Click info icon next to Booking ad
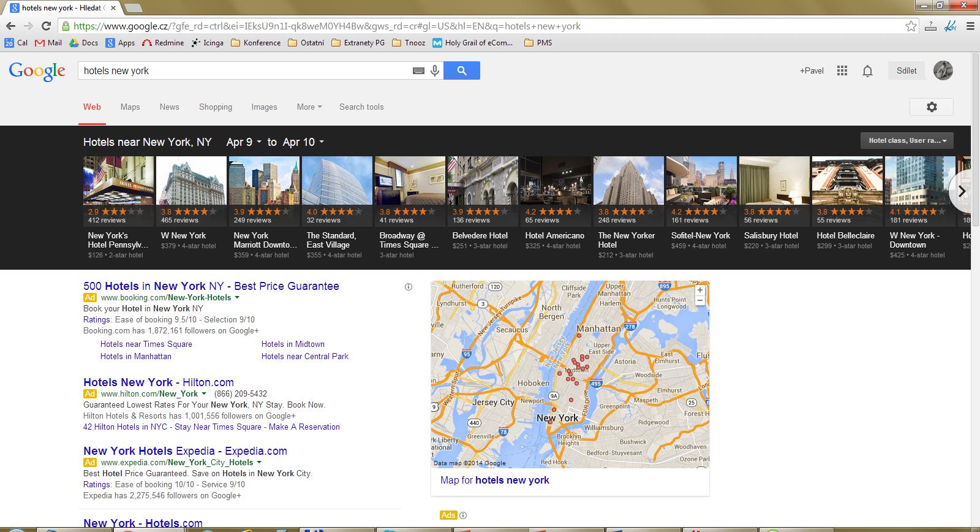This screenshot has height=532, width=980. pos(409,286)
